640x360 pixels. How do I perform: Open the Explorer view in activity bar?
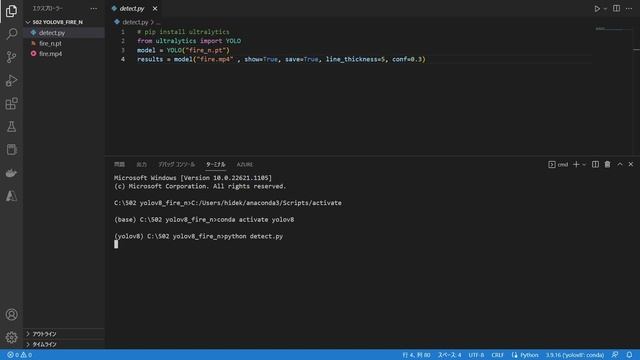pos(11,11)
